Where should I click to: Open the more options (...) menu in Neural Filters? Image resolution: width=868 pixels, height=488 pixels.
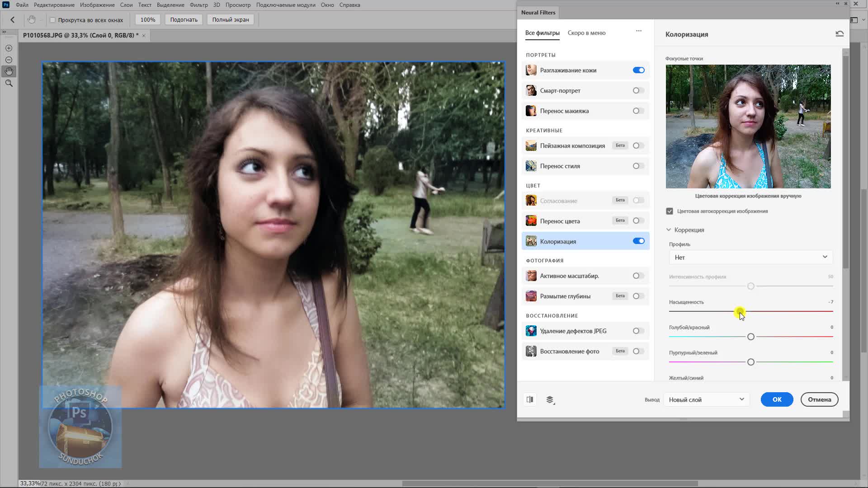point(638,31)
